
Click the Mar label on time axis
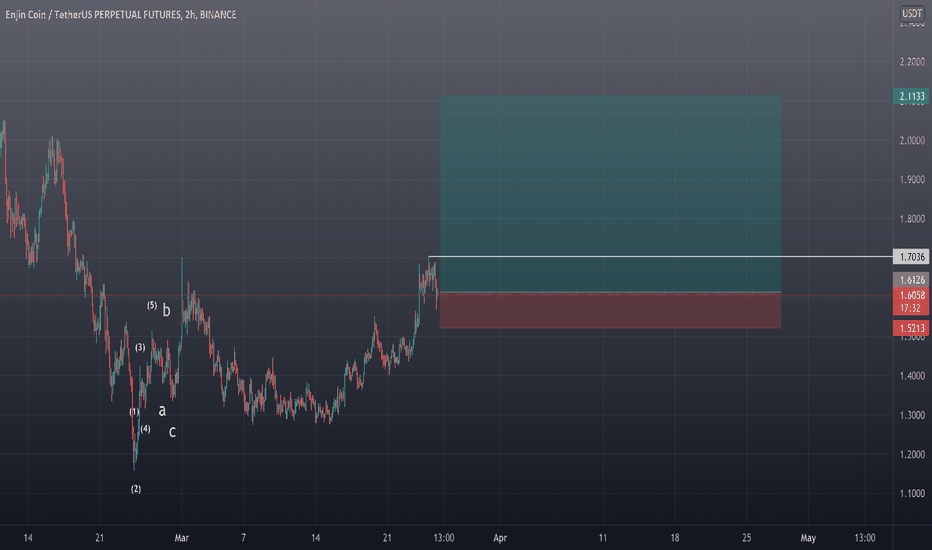pos(181,538)
